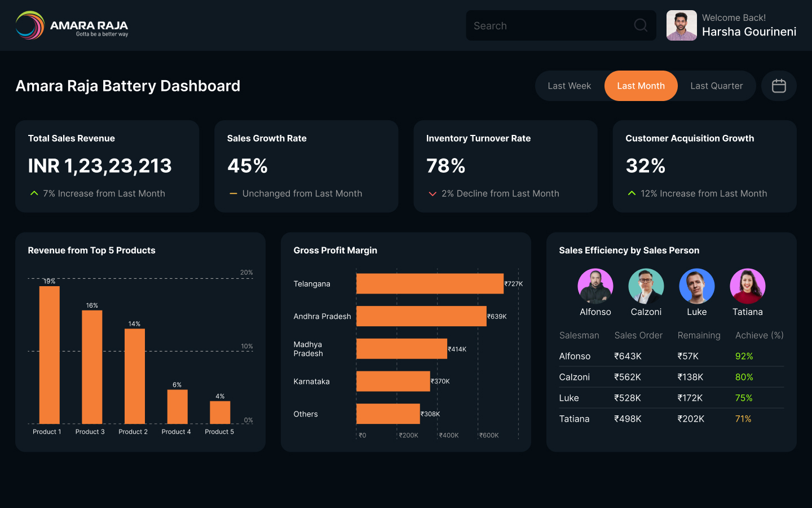Click the Product 1 bar at 19%
The width and height of the screenshot is (812, 508).
tap(50, 355)
